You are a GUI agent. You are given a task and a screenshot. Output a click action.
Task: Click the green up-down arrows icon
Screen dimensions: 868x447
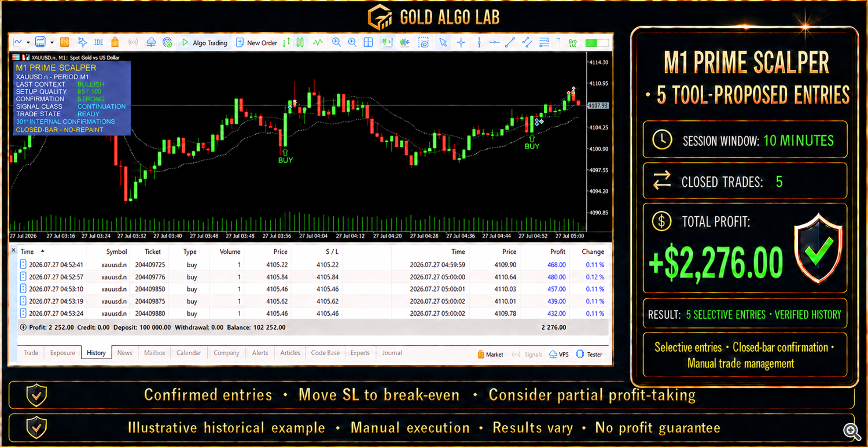pyautogui.click(x=286, y=42)
